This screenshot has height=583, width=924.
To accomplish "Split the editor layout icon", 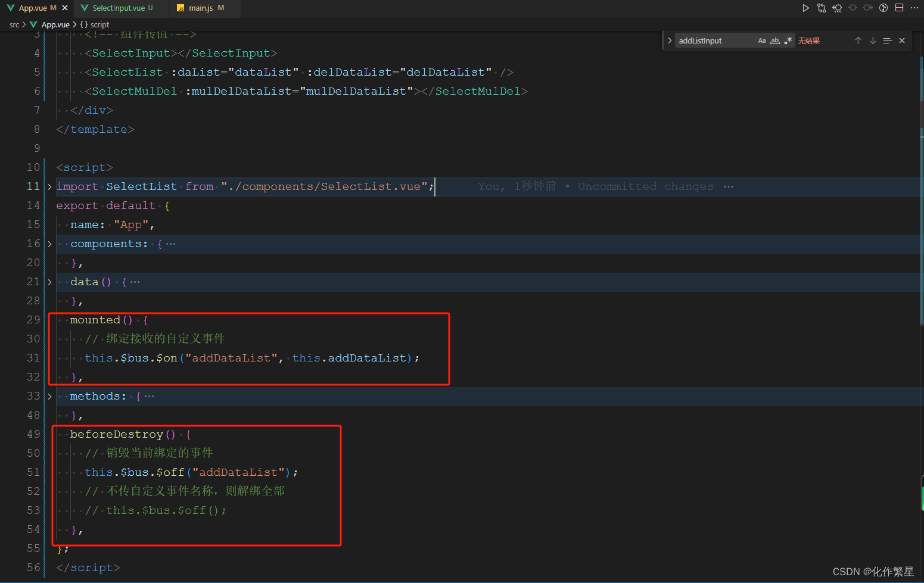I will [x=899, y=8].
